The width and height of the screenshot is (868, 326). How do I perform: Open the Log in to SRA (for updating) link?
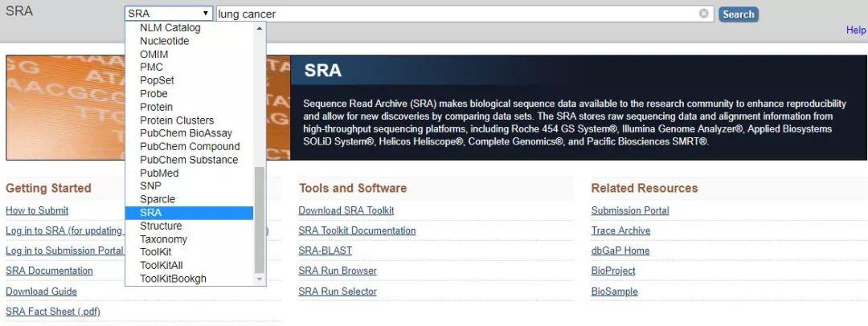pos(64,230)
